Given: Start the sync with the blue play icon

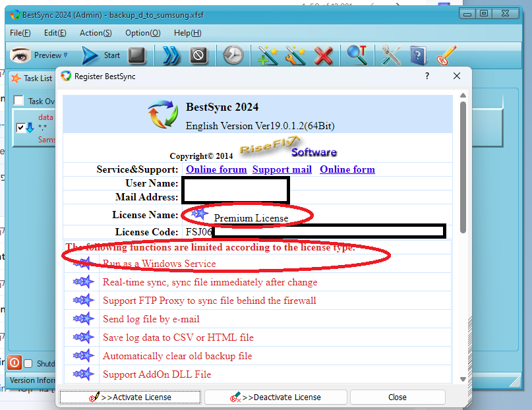Looking at the screenshot, I should pos(90,55).
